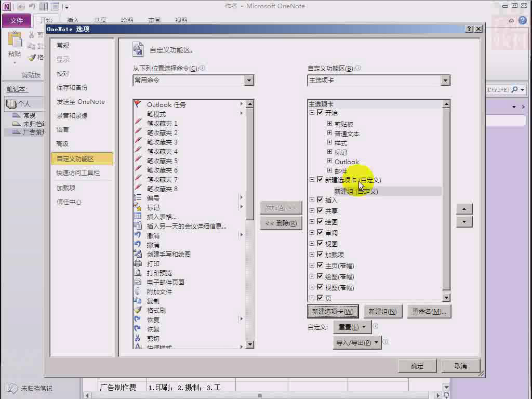Click the tabs tree scrollbar thumb
The image size is (532, 399).
(x=446, y=199)
